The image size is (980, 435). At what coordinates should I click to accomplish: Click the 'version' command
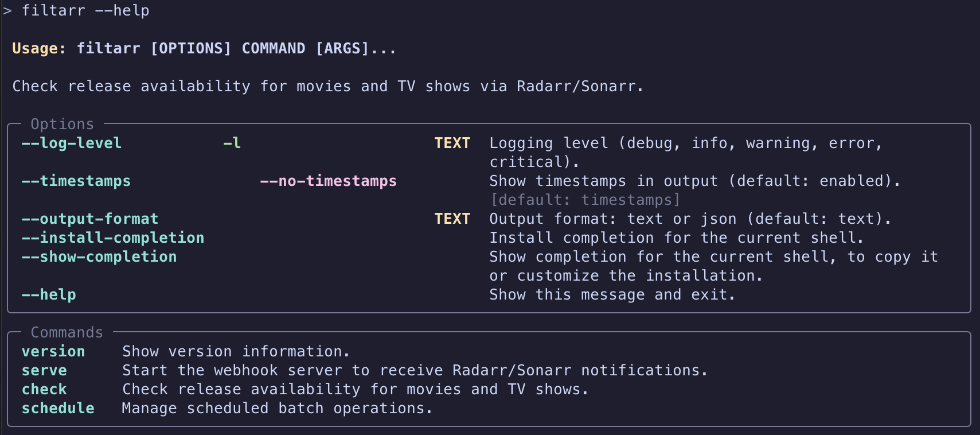pyautogui.click(x=53, y=351)
